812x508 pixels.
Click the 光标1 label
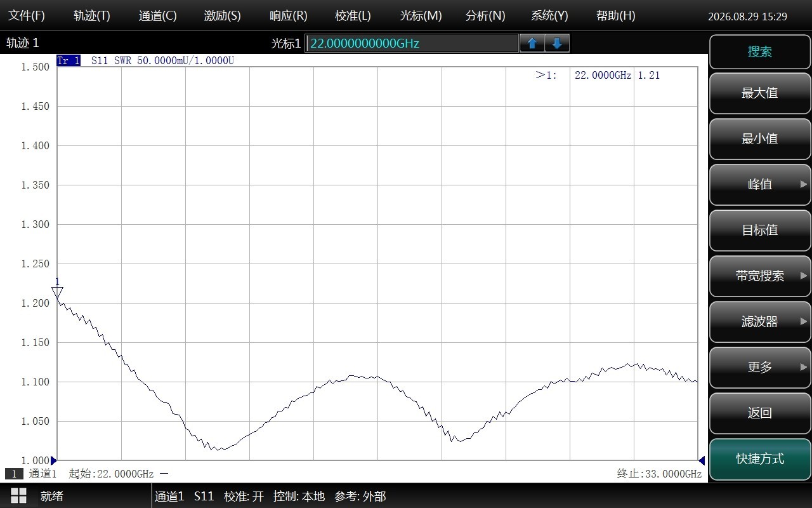(286, 43)
